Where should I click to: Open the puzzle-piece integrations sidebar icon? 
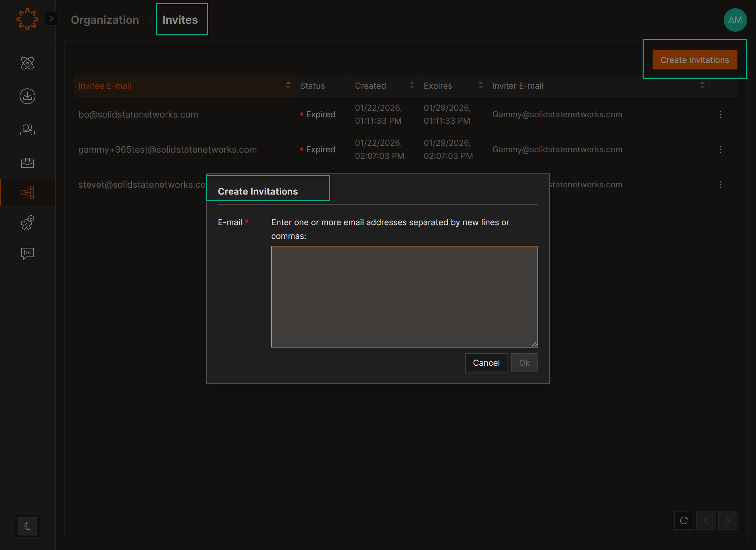click(27, 223)
